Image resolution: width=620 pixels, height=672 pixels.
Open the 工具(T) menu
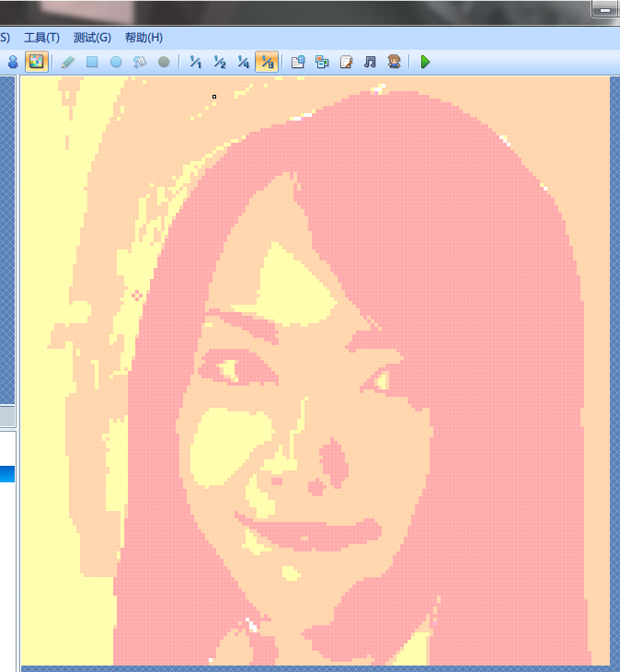click(x=42, y=38)
